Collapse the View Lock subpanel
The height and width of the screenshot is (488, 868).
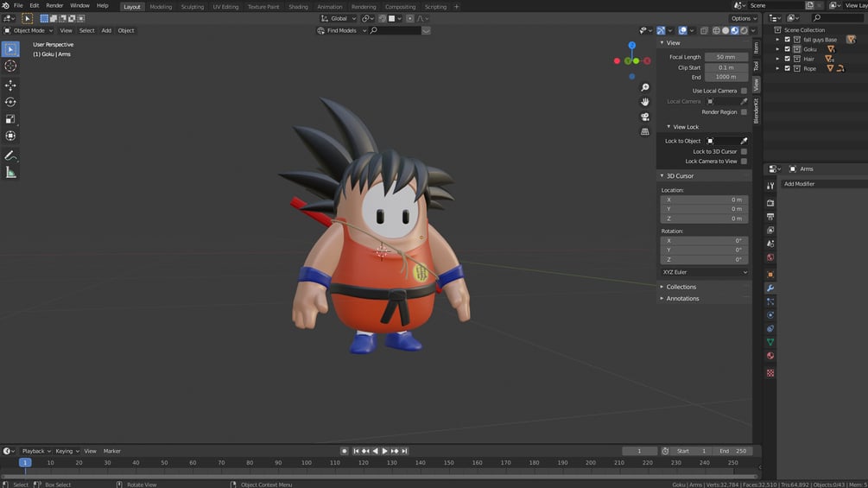coord(685,127)
